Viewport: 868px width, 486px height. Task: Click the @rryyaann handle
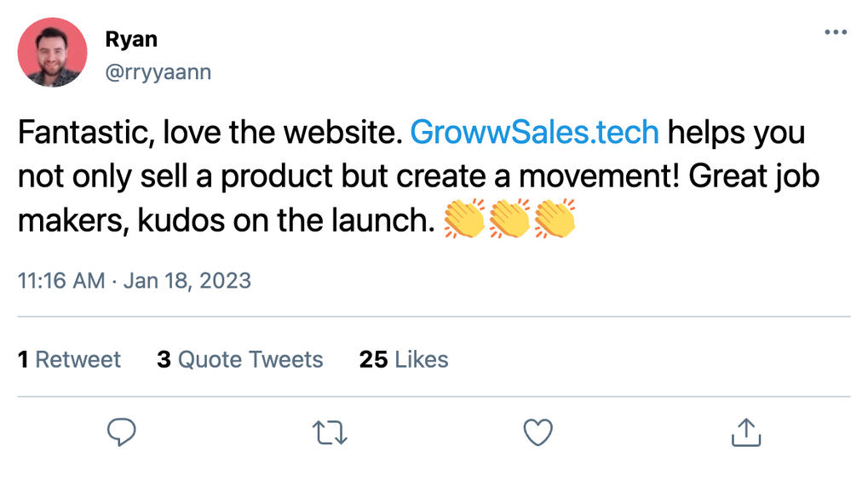point(158,72)
